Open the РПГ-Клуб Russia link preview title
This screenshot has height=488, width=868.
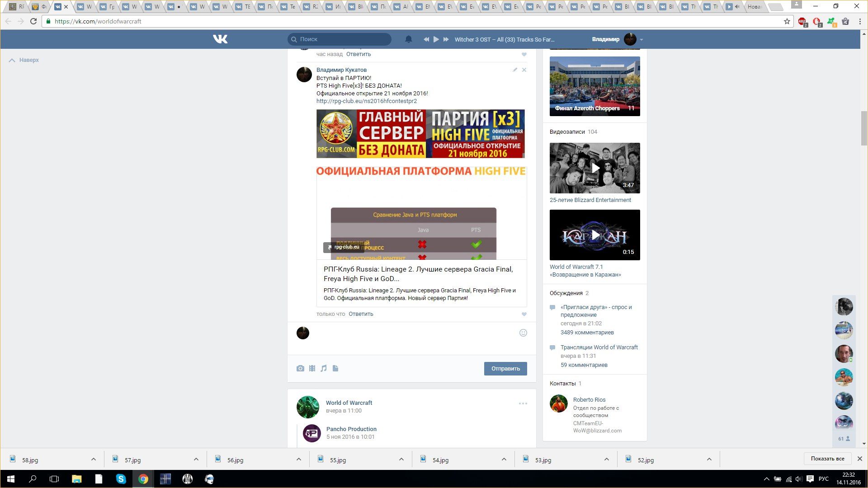point(418,274)
